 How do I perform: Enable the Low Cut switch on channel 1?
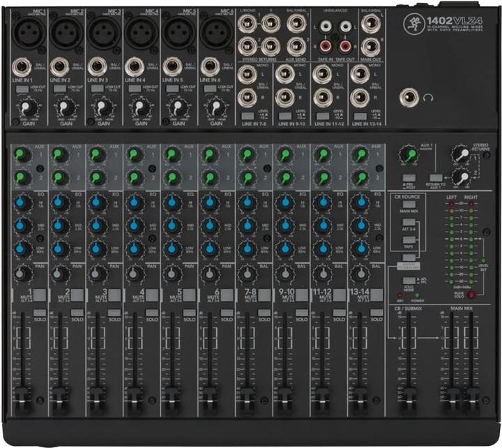pyautogui.click(x=22, y=89)
